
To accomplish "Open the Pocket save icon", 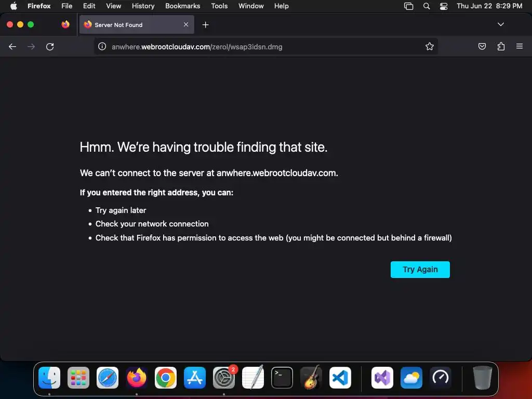I will [482, 46].
